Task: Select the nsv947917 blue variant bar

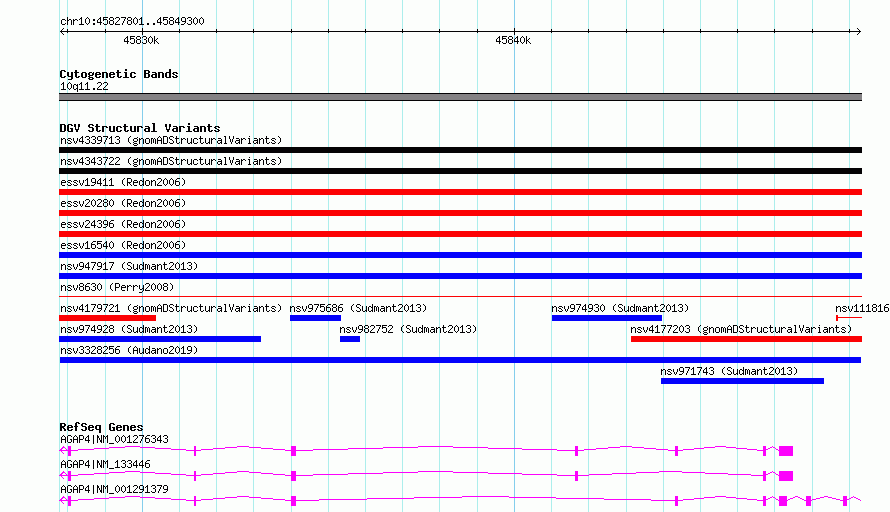Action: (x=460, y=276)
